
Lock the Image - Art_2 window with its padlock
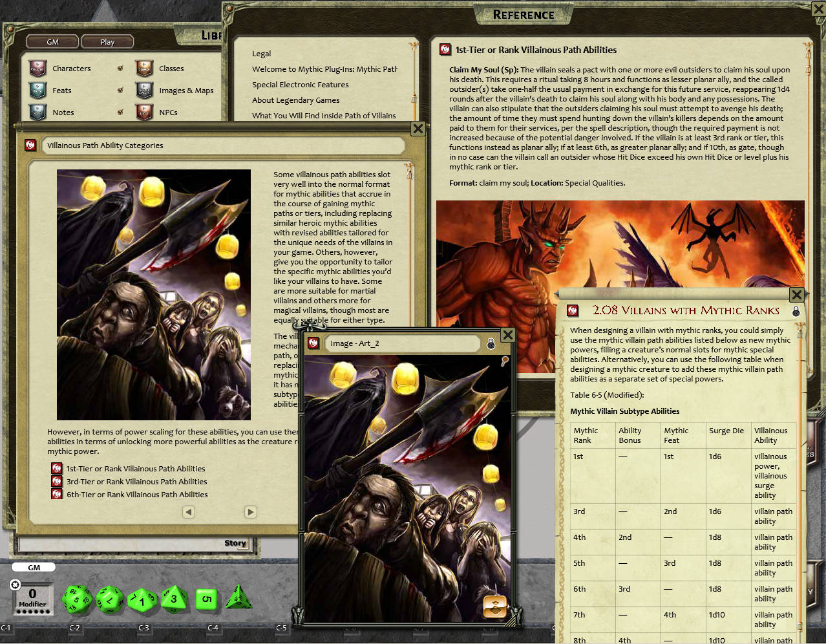coord(491,343)
